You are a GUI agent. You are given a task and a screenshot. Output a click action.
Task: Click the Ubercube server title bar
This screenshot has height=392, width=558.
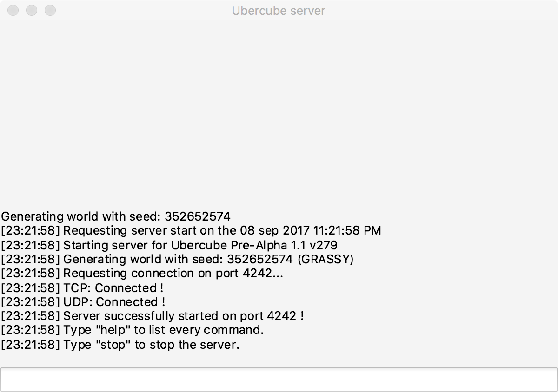pyautogui.click(x=279, y=11)
